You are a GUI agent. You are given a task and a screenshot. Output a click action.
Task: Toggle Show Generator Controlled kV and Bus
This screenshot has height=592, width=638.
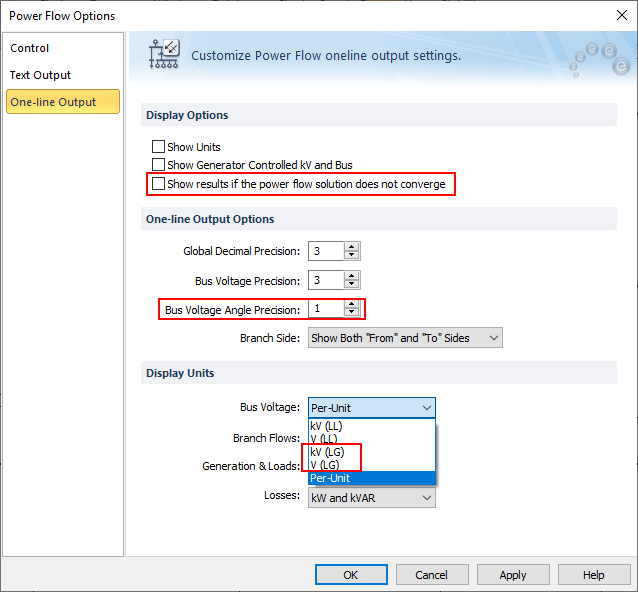tap(158, 165)
